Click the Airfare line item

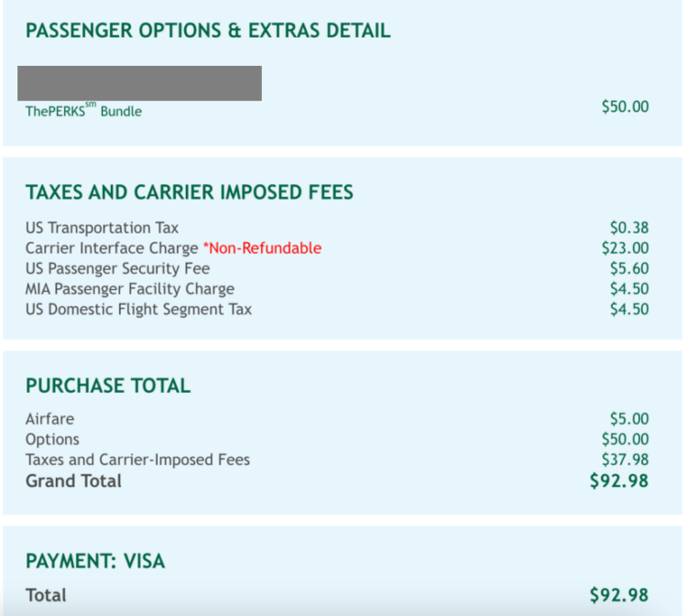pyautogui.click(x=337, y=419)
